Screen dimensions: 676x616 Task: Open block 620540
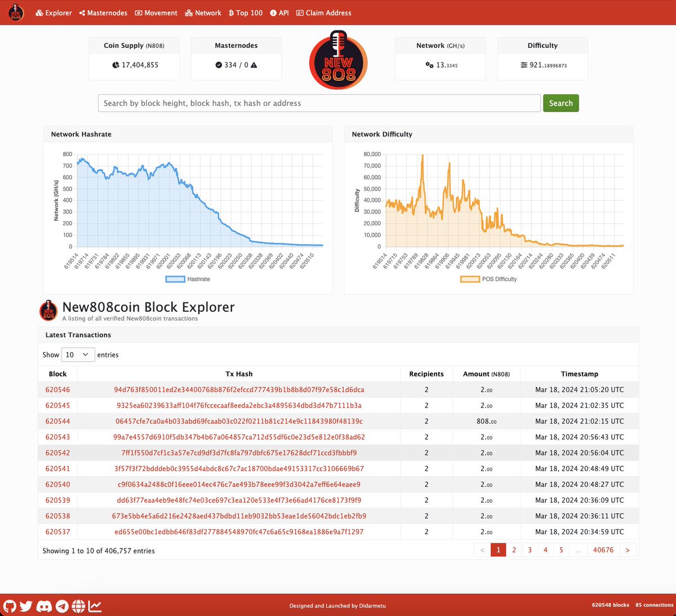point(58,484)
